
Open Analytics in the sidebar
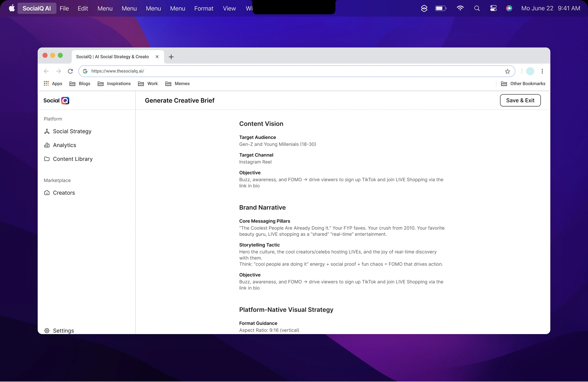(60, 145)
